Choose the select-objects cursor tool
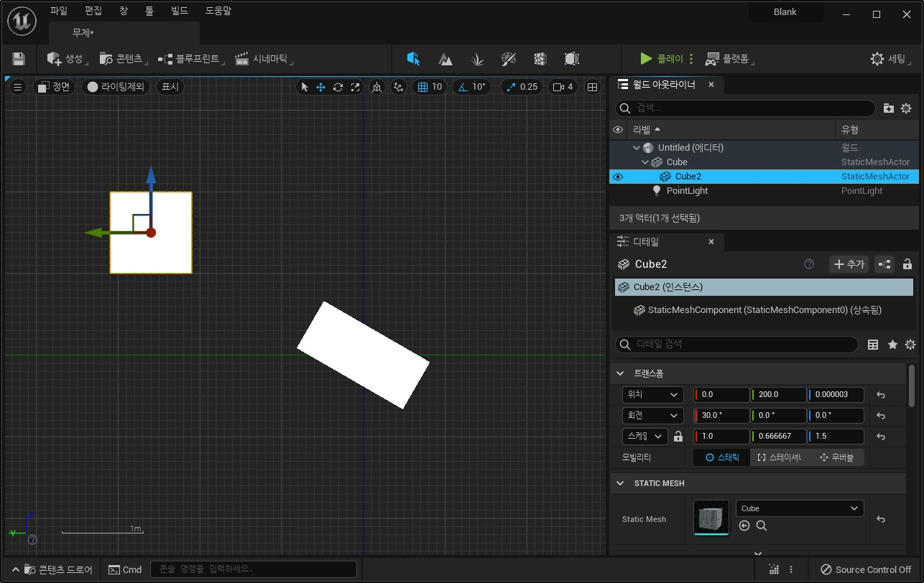The width and height of the screenshot is (924, 583). click(305, 87)
